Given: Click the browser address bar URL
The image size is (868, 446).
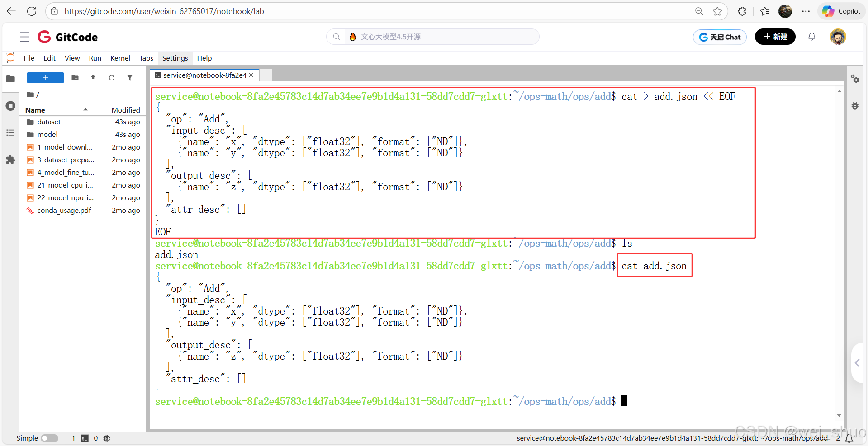Looking at the screenshot, I should [164, 11].
